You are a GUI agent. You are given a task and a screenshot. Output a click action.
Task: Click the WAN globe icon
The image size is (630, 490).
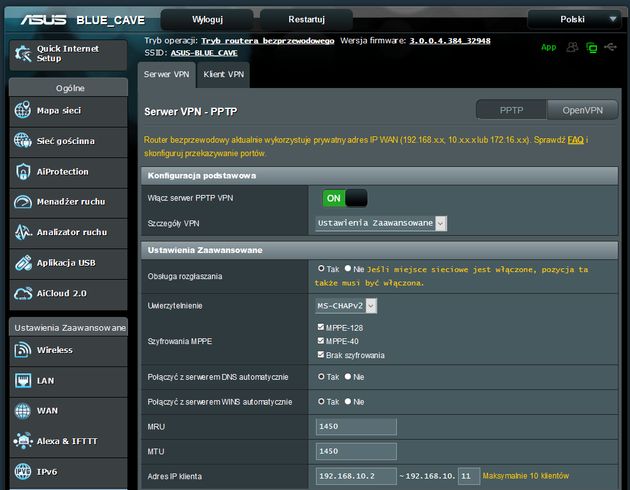pyautogui.click(x=22, y=411)
